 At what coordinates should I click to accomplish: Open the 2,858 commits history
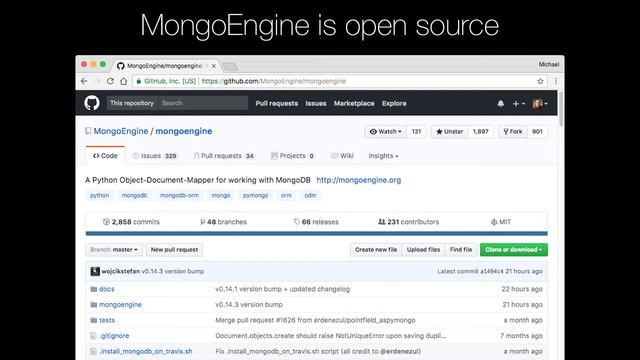(x=131, y=222)
